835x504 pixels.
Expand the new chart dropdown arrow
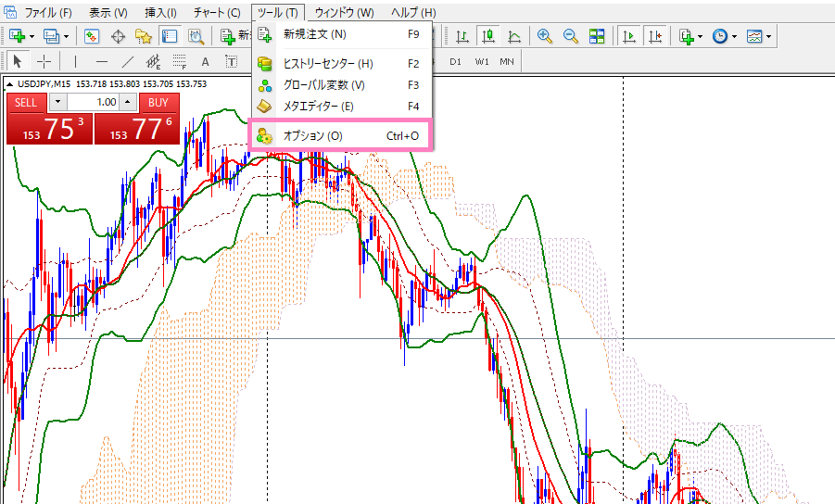32,36
